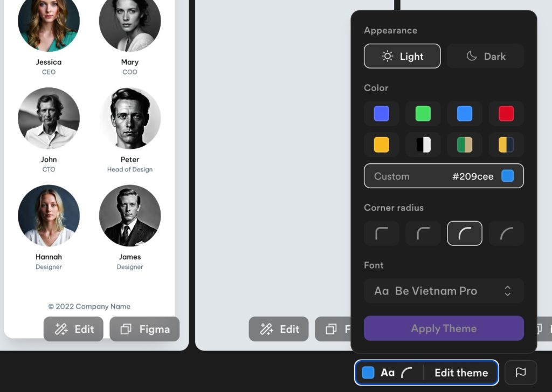552x392 pixels.
Task: Choose the second corner radius option
Action: (x=423, y=233)
